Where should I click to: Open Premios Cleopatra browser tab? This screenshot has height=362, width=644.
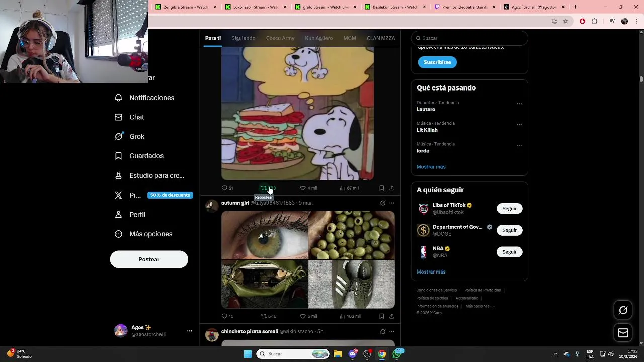point(465,7)
